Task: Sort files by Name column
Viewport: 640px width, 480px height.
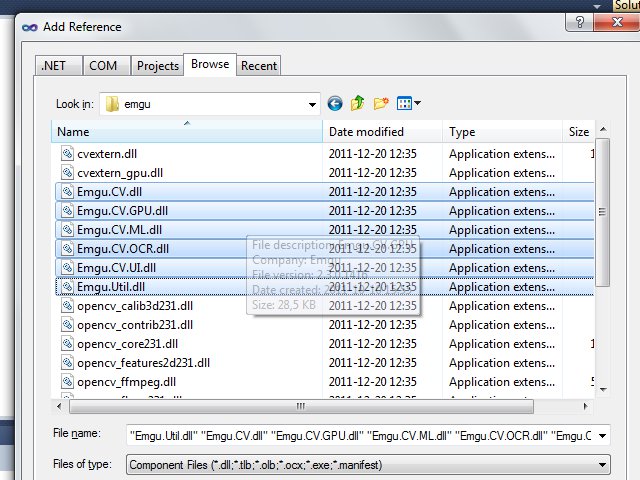Action: coord(187,132)
